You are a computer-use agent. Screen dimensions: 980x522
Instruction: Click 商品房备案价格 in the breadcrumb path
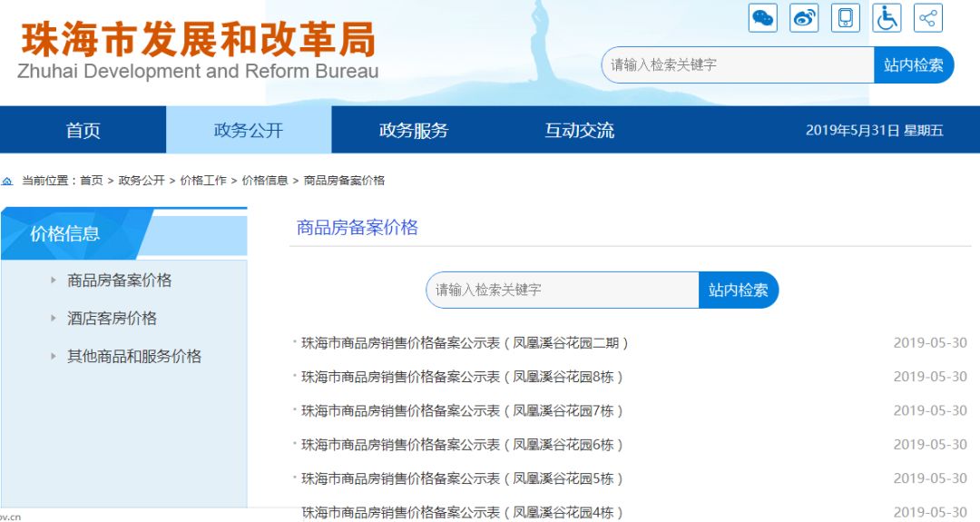coord(345,181)
